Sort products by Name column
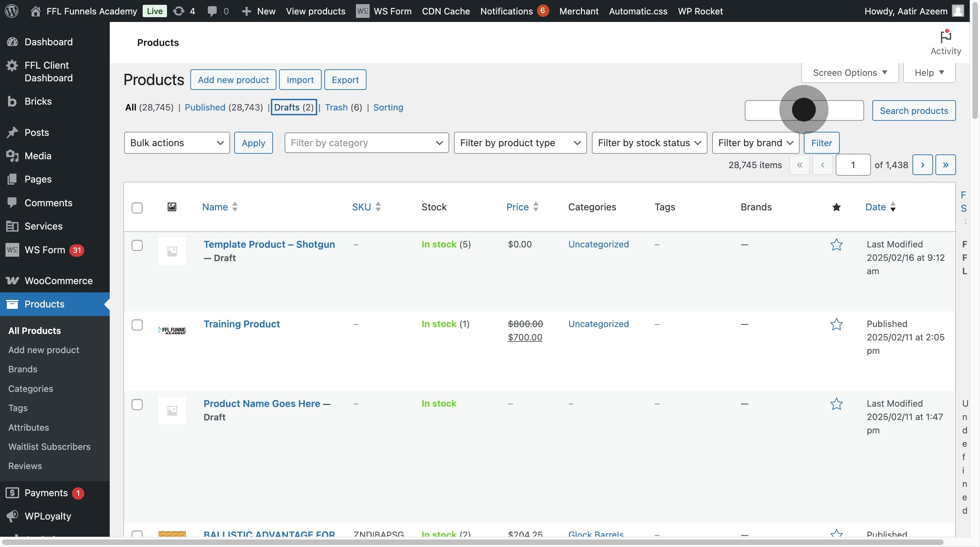The height and width of the screenshot is (547, 980). (x=220, y=207)
